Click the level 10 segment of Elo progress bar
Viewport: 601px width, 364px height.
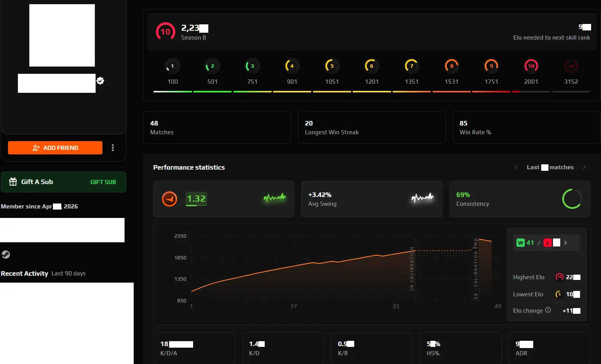point(531,92)
